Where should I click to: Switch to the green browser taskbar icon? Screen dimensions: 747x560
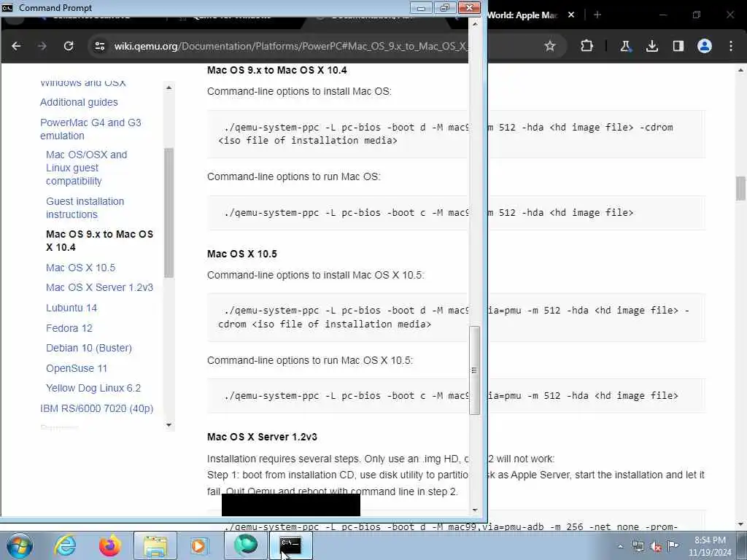(x=245, y=545)
